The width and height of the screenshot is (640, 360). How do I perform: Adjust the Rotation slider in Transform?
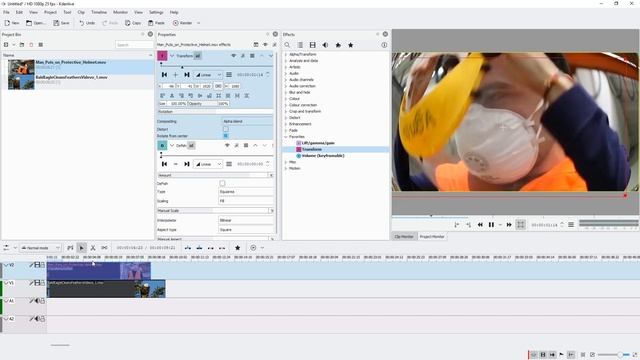coord(215,111)
